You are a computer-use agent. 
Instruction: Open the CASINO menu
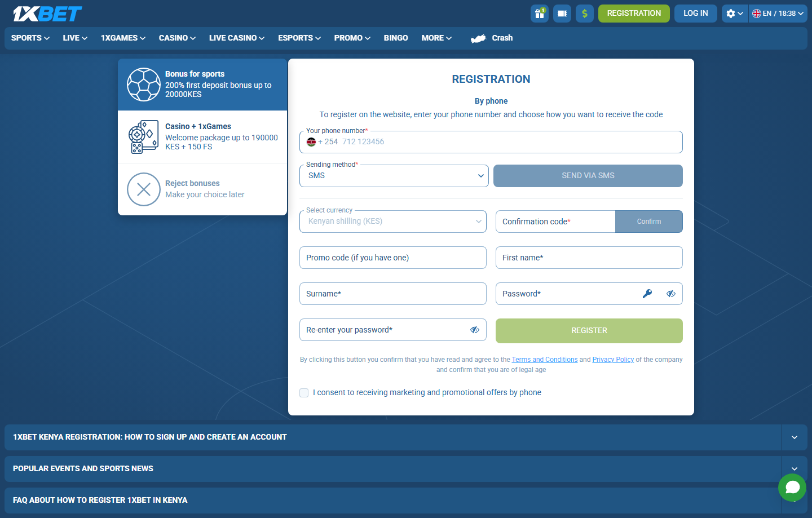177,38
